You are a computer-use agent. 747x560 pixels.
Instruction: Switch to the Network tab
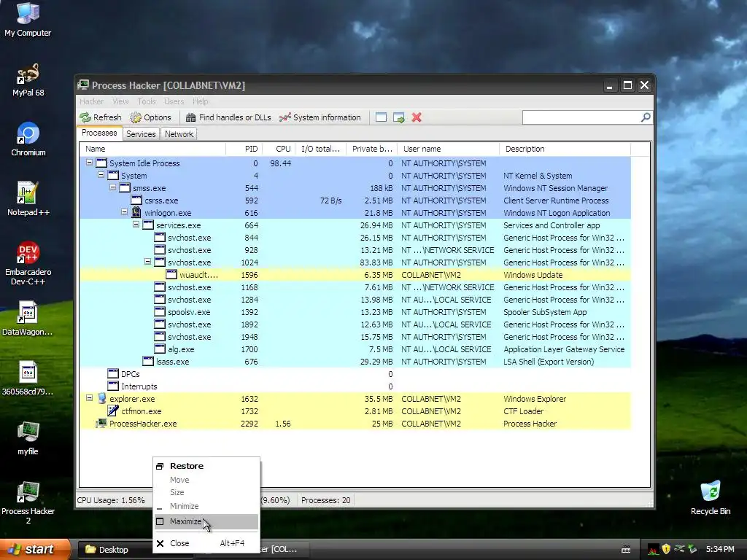(179, 134)
